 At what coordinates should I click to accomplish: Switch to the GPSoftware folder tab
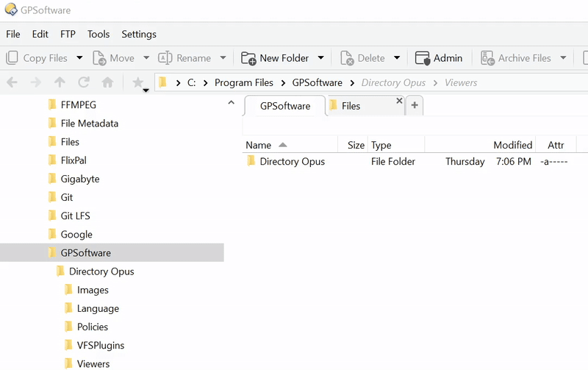click(285, 106)
